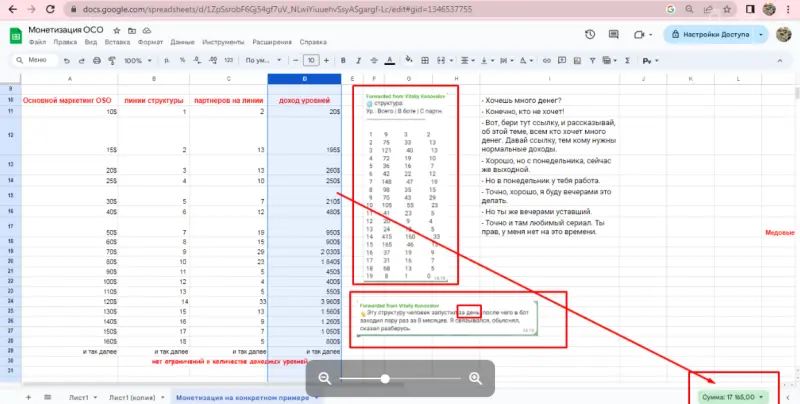
Task: Open text rotation dropdown
Action: 525,60
